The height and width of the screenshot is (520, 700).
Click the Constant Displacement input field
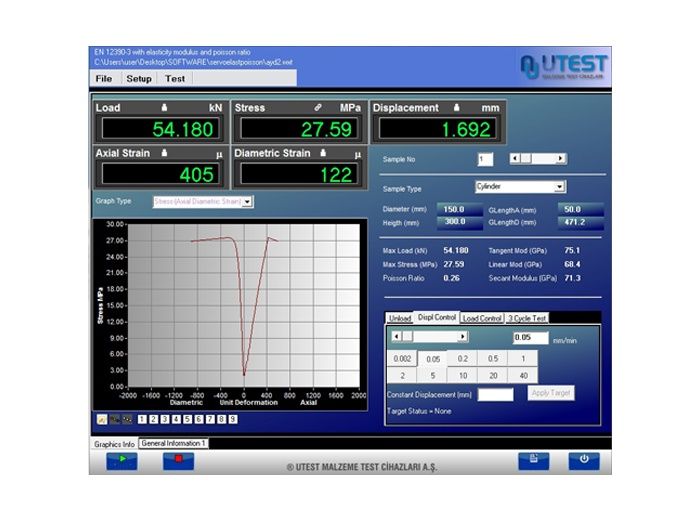tap(495, 394)
